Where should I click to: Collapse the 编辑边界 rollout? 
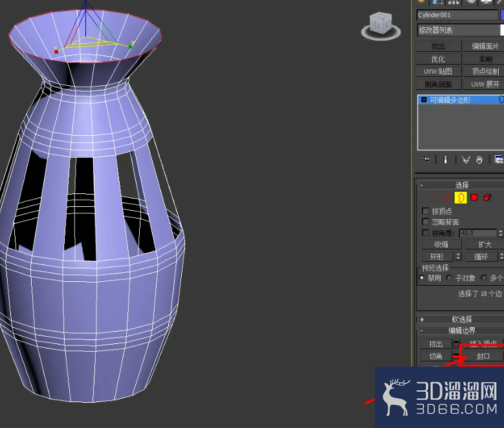[x=461, y=330]
